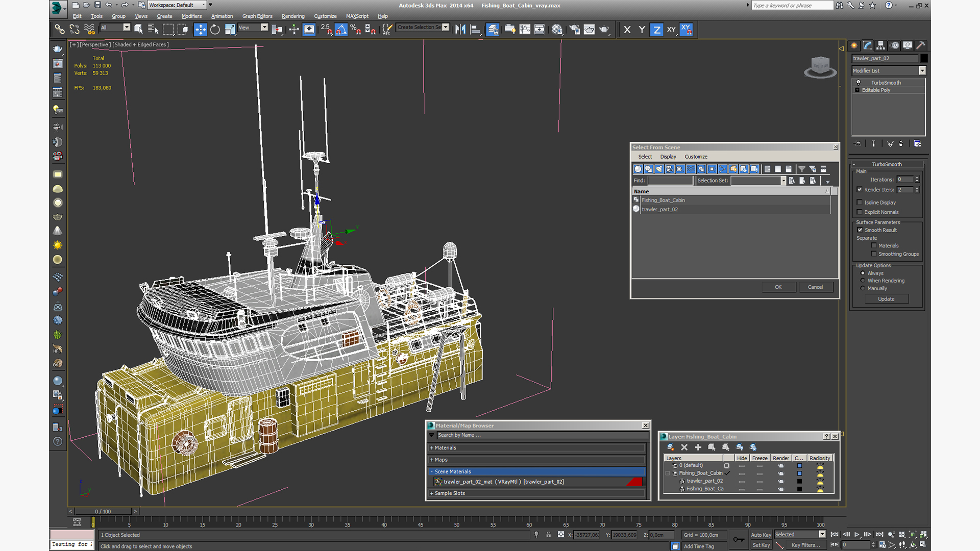
Task: Enable the Isoline Display checkbox
Action: click(x=860, y=203)
